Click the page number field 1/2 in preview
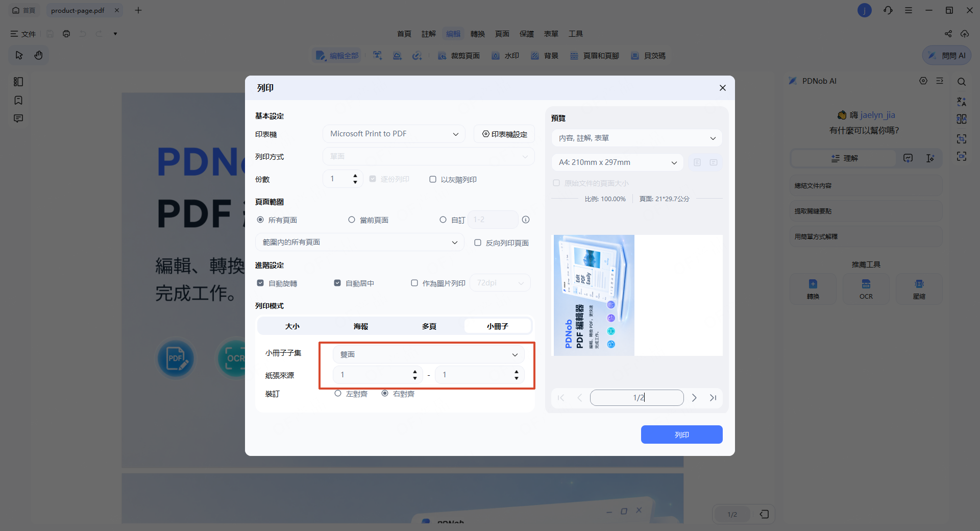980x531 pixels. click(637, 398)
